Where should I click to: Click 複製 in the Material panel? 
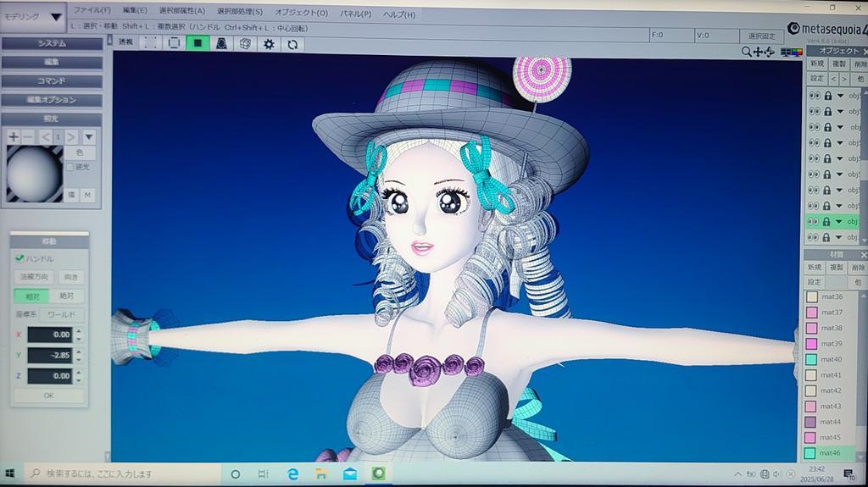[x=836, y=268]
